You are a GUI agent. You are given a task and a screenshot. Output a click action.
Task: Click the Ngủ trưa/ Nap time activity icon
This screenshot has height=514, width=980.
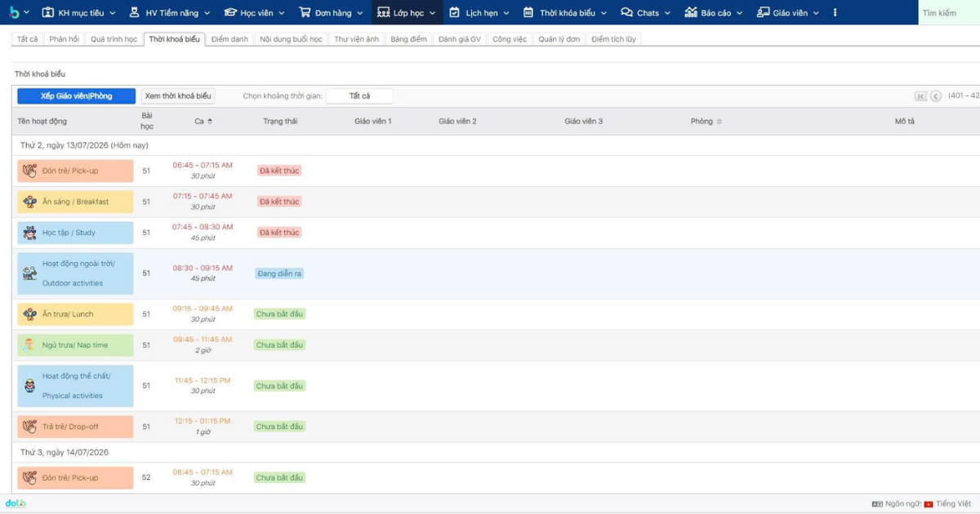[x=29, y=345]
